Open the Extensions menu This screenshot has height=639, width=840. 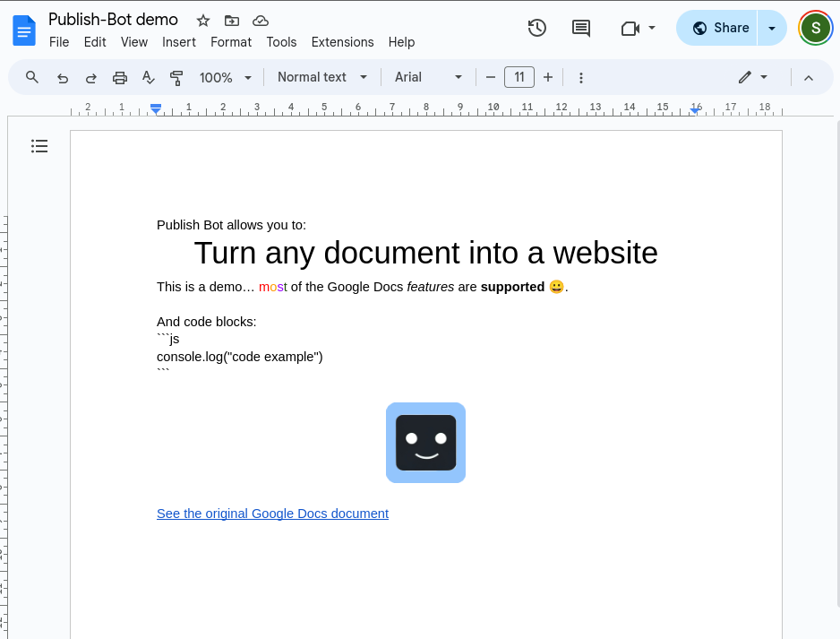coord(342,42)
